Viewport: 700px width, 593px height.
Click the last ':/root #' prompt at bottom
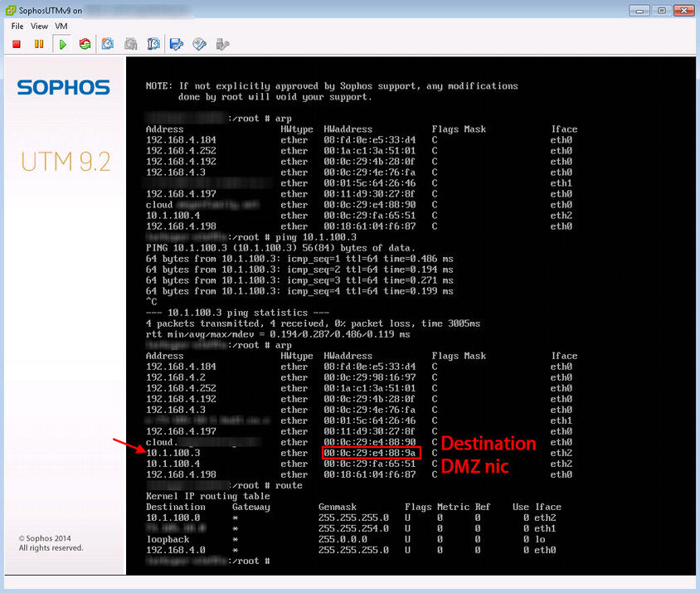tap(249, 561)
